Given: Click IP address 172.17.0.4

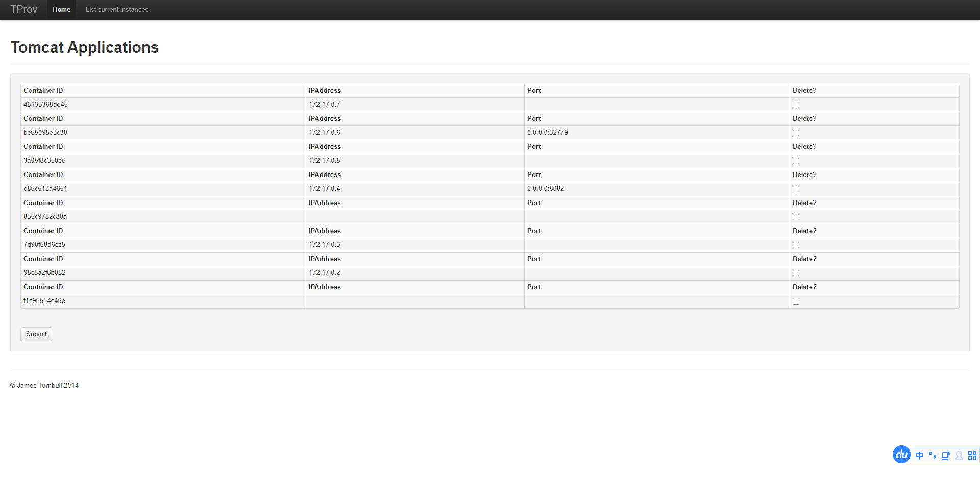Looking at the screenshot, I should tap(325, 189).
